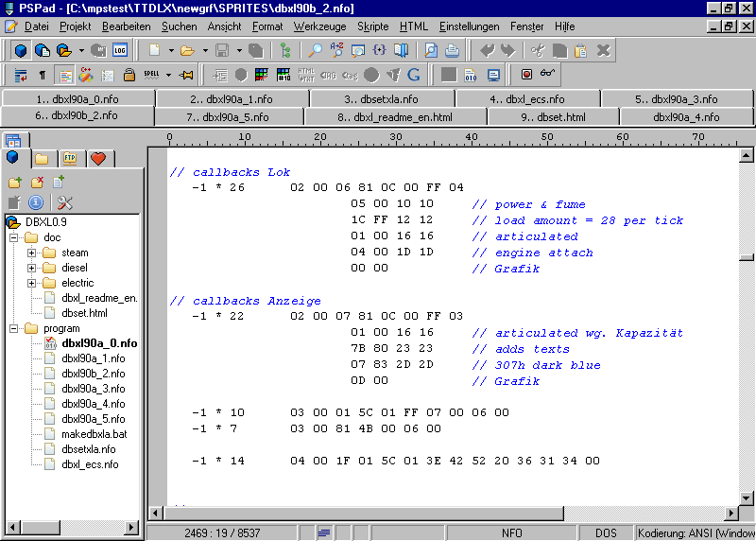The width and height of the screenshot is (756, 541).
Task: Toggle show special characters pilcrow icon
Action: click(43, 75)
